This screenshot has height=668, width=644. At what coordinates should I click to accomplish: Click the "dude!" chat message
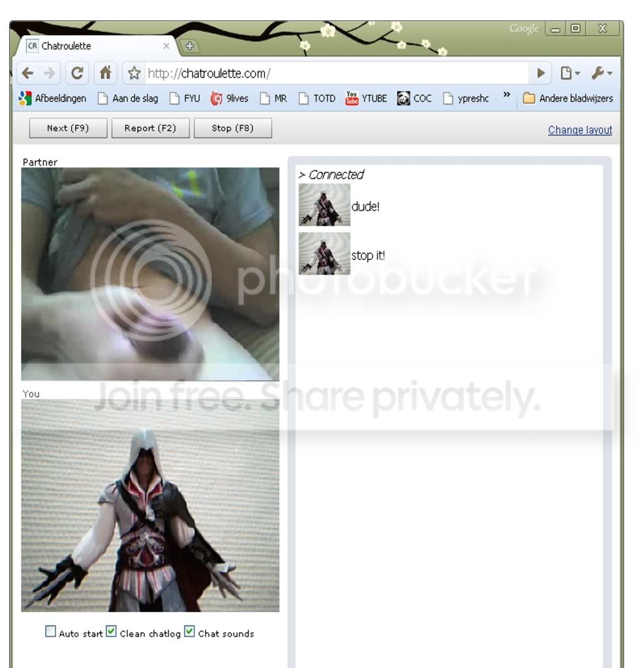tap(365, 207)
